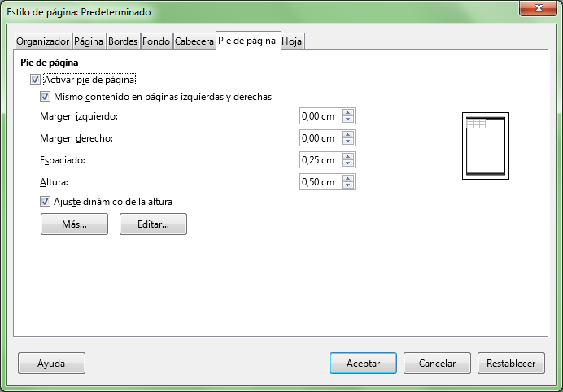Disable the Activar pie de página checkbox
The height and width of the screenshot is (392, 563).
(x=34, y=80)
